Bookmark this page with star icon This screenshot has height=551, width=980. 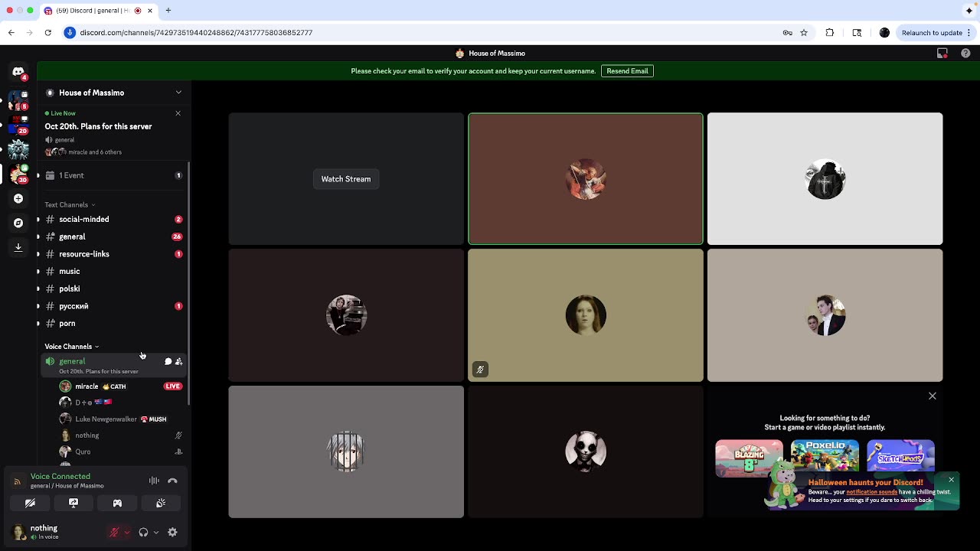coord(804,33)
